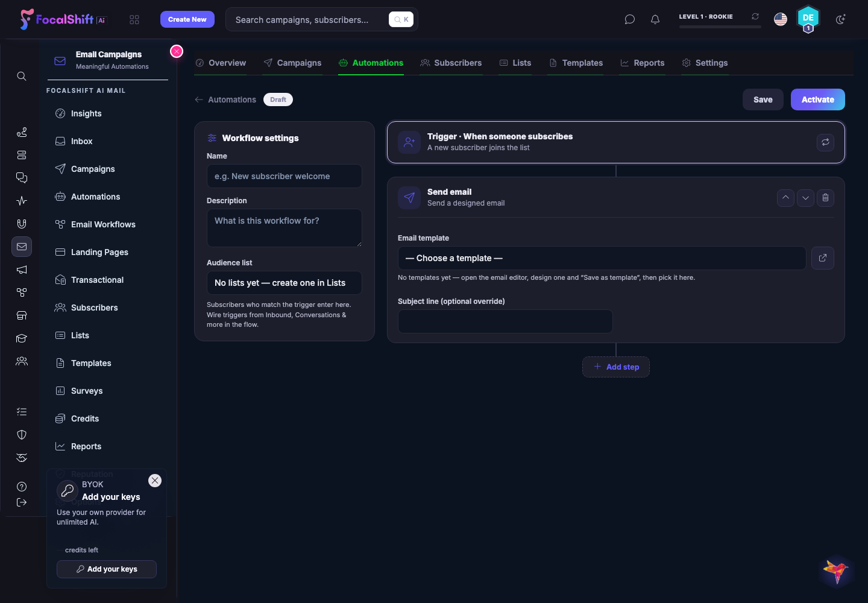This screenshot has height=603, width=868.
Task: Switch to the Templates tab
Action: click(x=576, y=63)
